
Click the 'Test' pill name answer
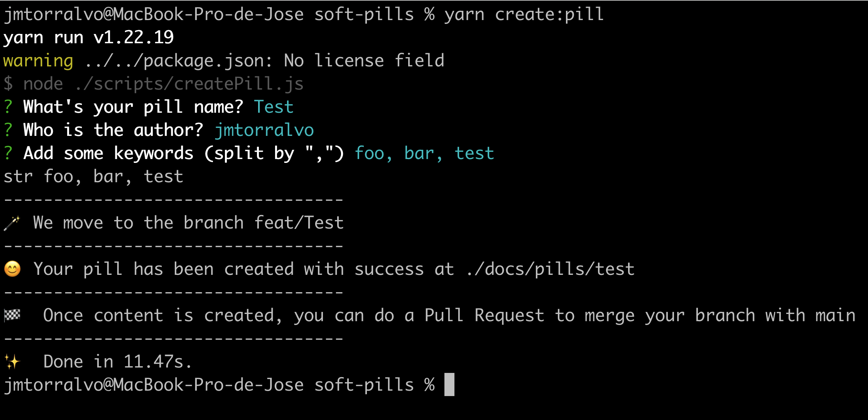pos(274,107)
